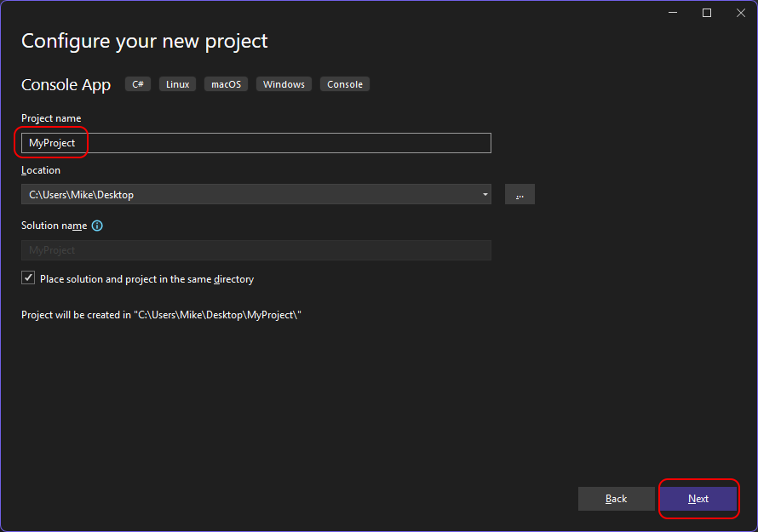The height and width of the screenshot is (532, 758).
Task: Go Back to the previous step
Action: point(616,499)
